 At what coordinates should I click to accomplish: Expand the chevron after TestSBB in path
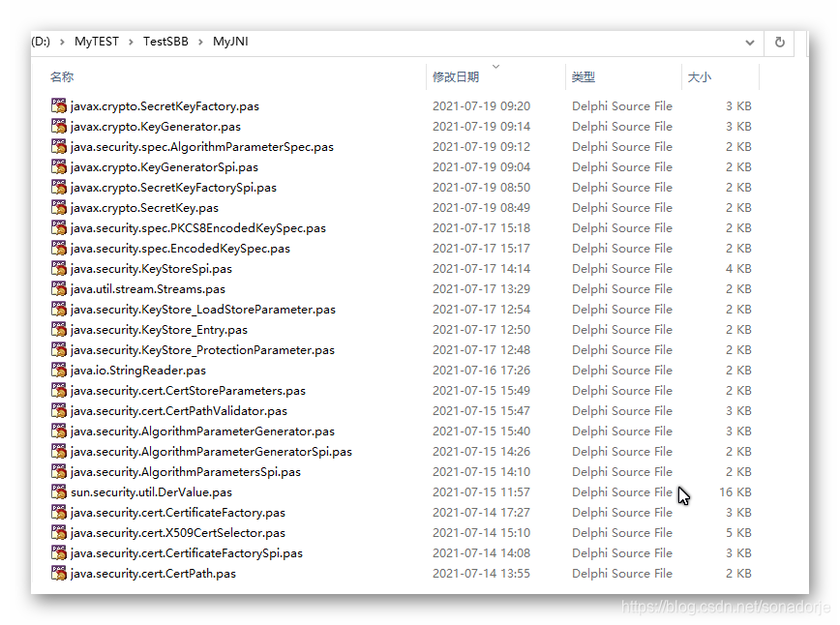(x=200, y=42)
